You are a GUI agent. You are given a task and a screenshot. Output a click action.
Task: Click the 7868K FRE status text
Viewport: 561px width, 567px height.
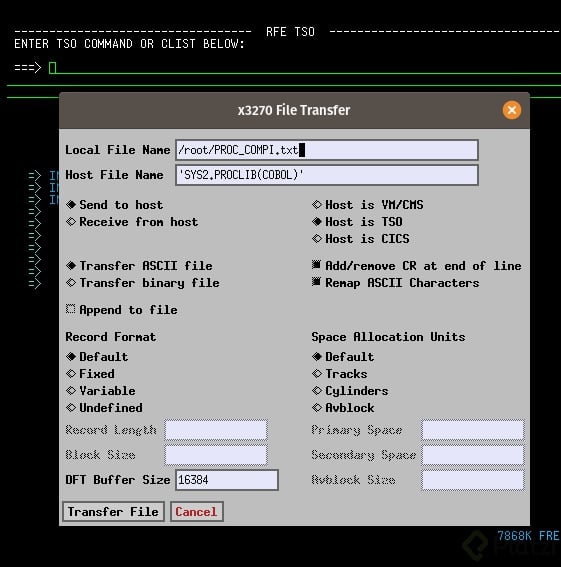528,536
